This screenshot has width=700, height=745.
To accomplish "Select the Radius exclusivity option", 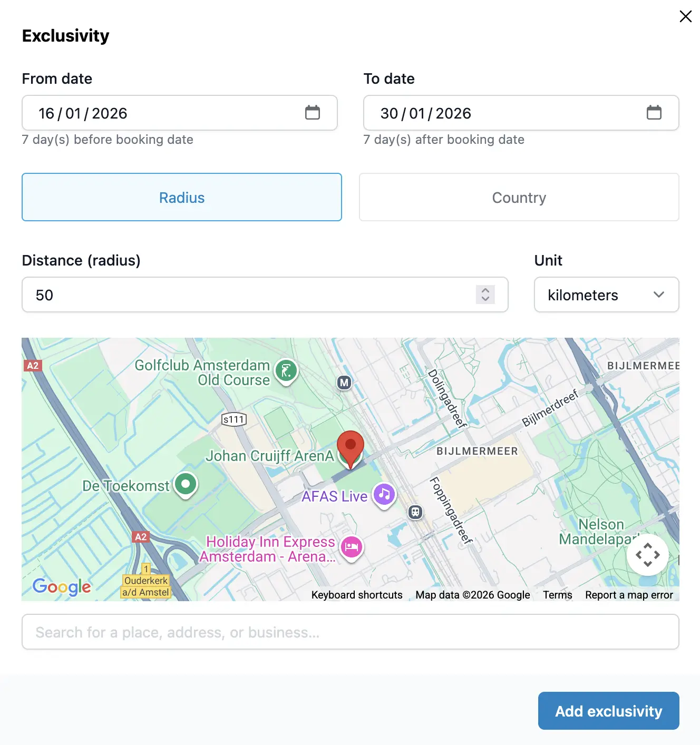I will click(x=182, y=197).
